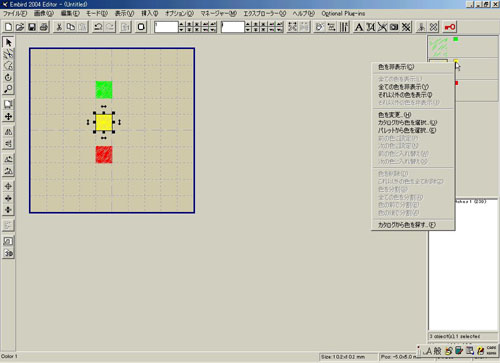The height and width of the screenshot is (363, 500).
Task: Click into the second size input field
Action: point(233,27)
